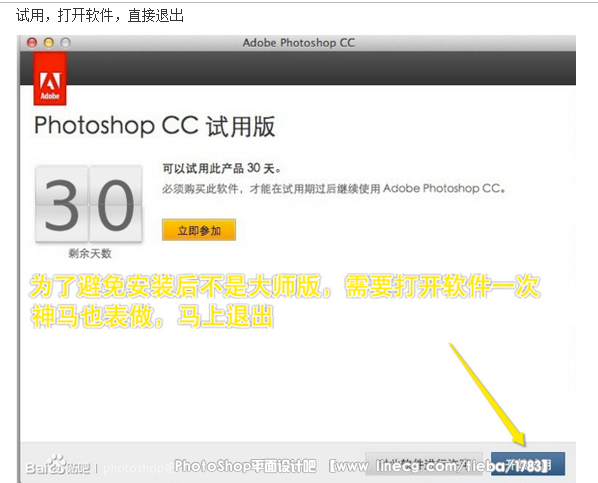Minimize with the yellow title bar button
Screen dimensions: 598x483
49,42
